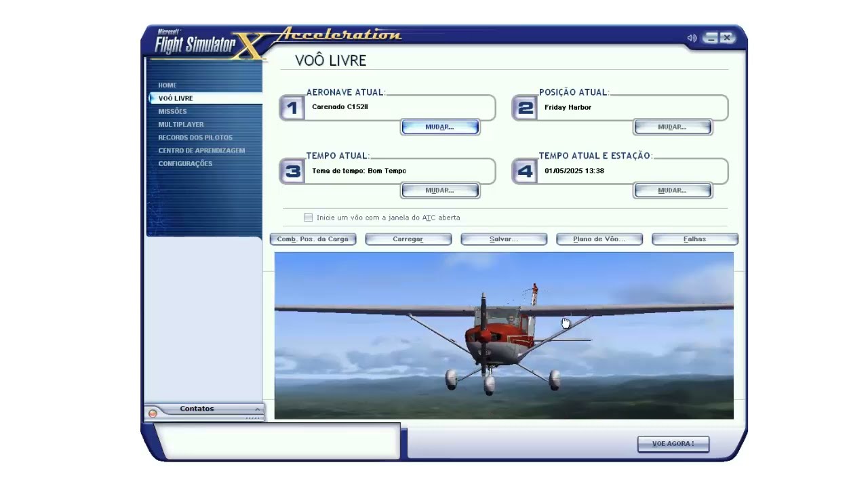Open the Falhas settings
Viewport: 868px width, 488px height.
click(695, 239)
